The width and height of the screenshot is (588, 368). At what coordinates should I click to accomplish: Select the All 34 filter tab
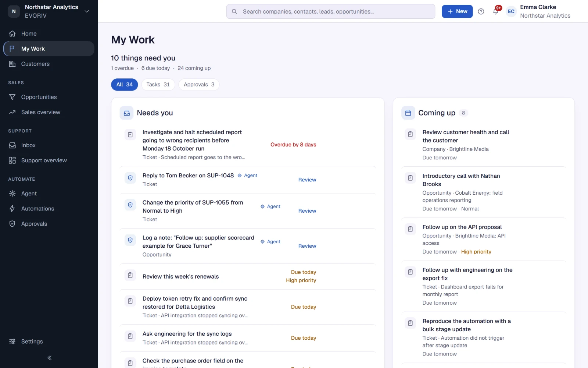[x=125, y=84]
